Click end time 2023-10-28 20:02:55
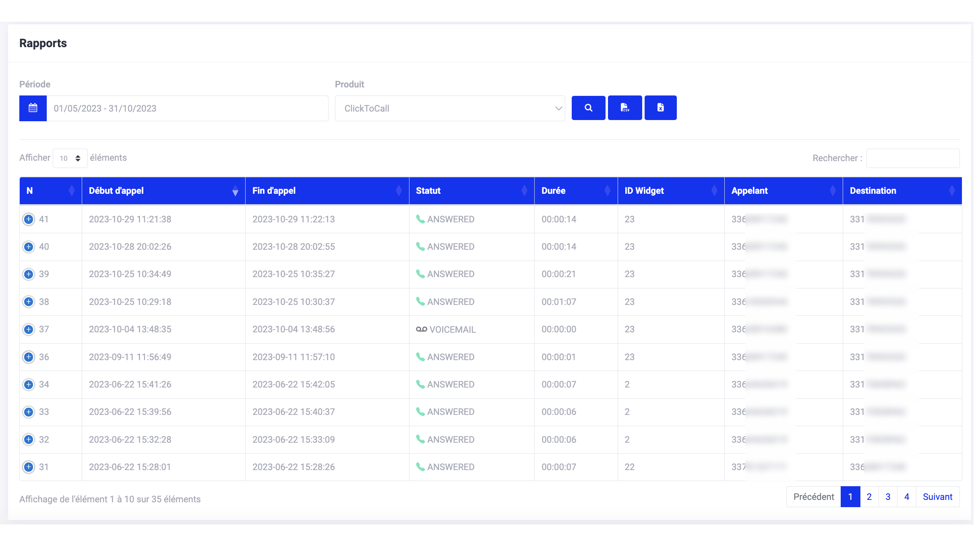The height and width of the screenshot is (543, 980). click(x=294, y=247)
